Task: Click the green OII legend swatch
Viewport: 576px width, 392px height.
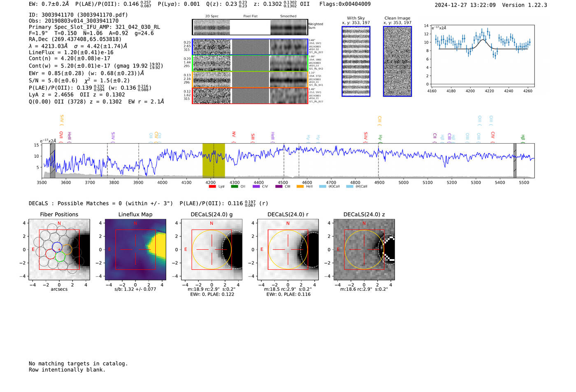Action: click(x=235, y=187)
